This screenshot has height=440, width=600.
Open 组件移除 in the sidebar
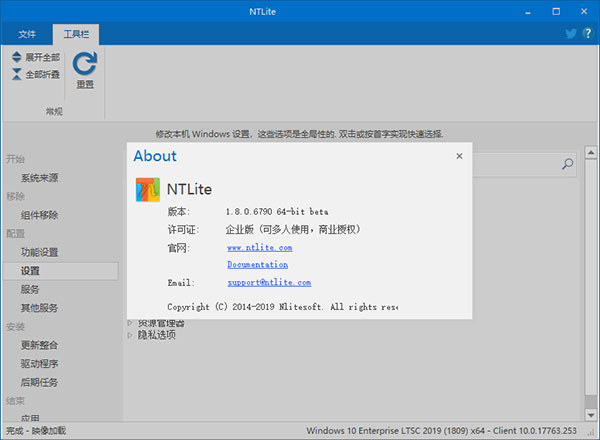click(x=40, y=215)
